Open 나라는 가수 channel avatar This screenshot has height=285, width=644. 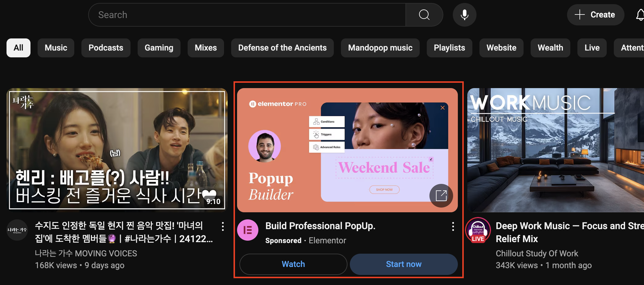17,230
